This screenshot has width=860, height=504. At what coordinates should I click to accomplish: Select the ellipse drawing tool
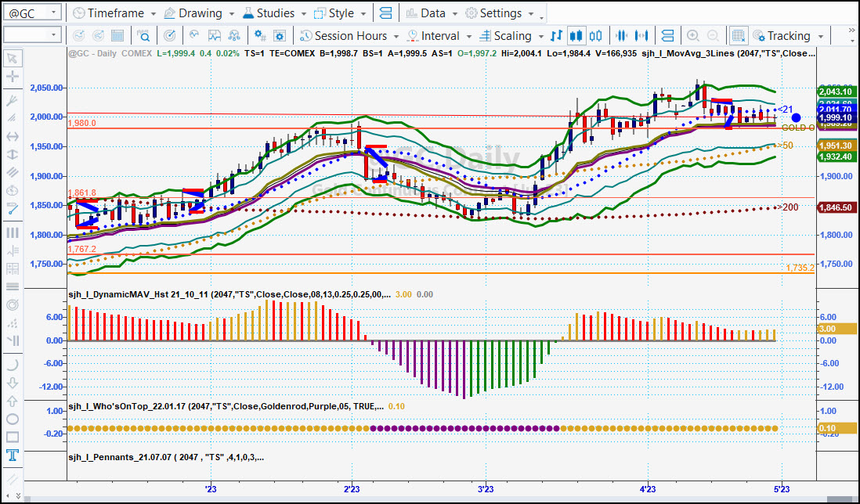pos(12,419)
